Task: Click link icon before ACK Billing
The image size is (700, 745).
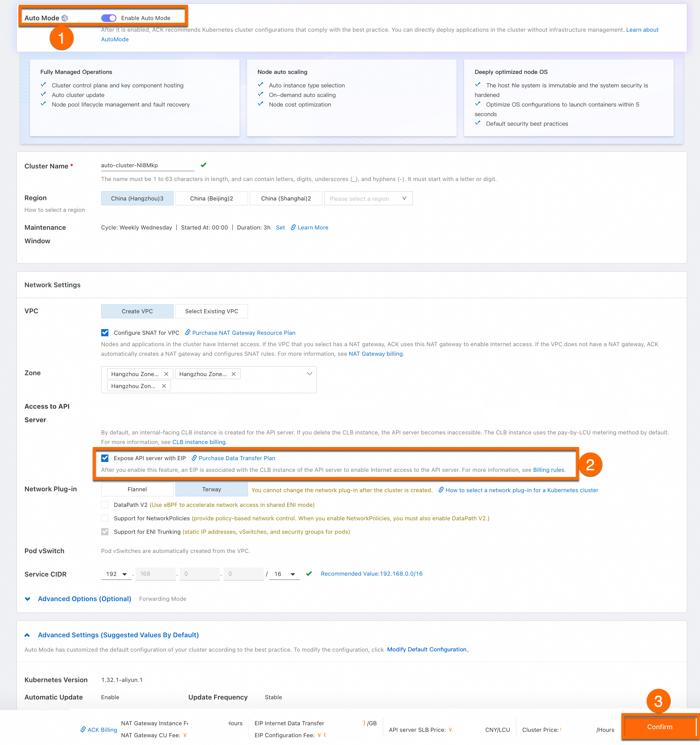Action: [83, 729]
